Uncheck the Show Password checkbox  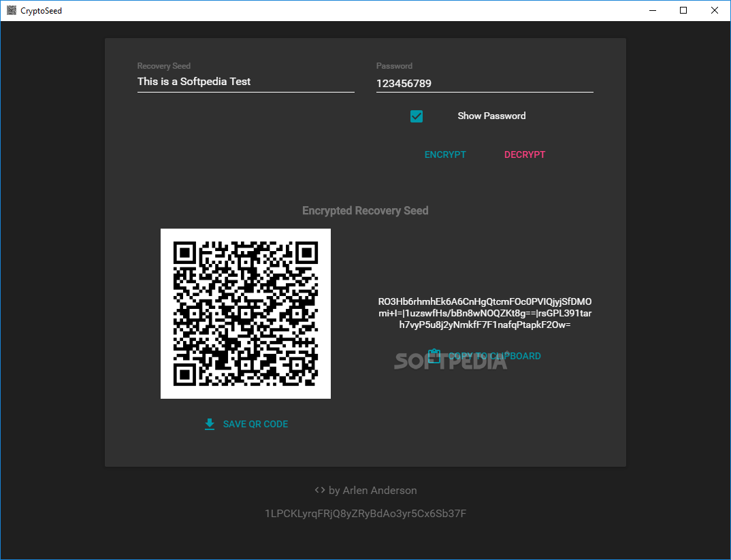click(417, 116)
